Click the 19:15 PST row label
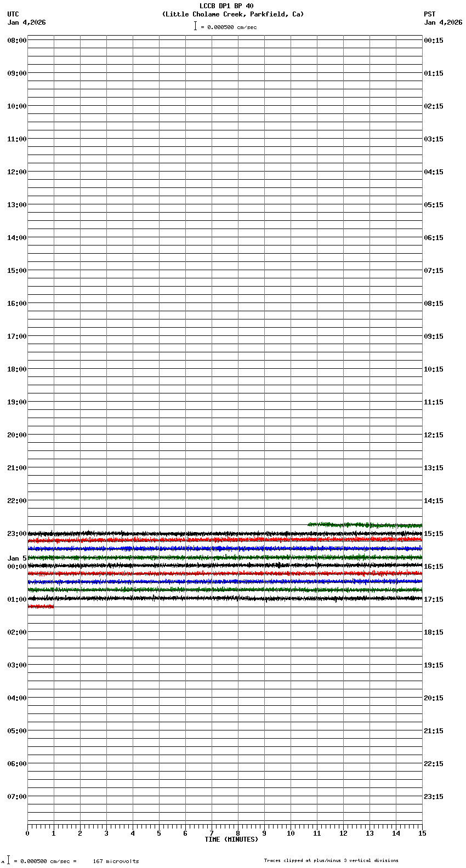The width and height of the screenshot is (466, 868). 434,665
